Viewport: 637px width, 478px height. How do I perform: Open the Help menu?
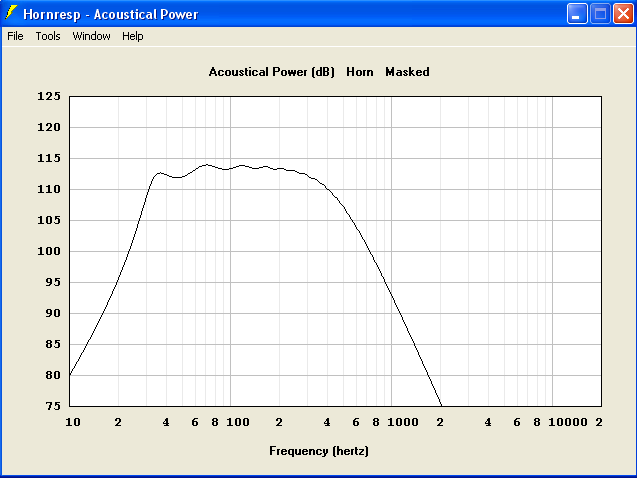[x=133, y=36]
